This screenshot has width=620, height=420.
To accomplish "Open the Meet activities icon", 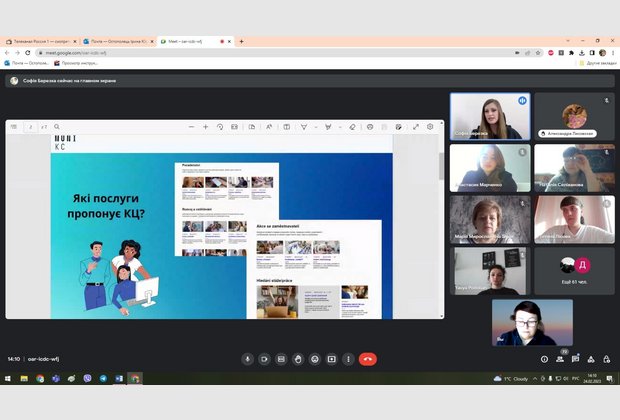I will (x=591, y=359).
